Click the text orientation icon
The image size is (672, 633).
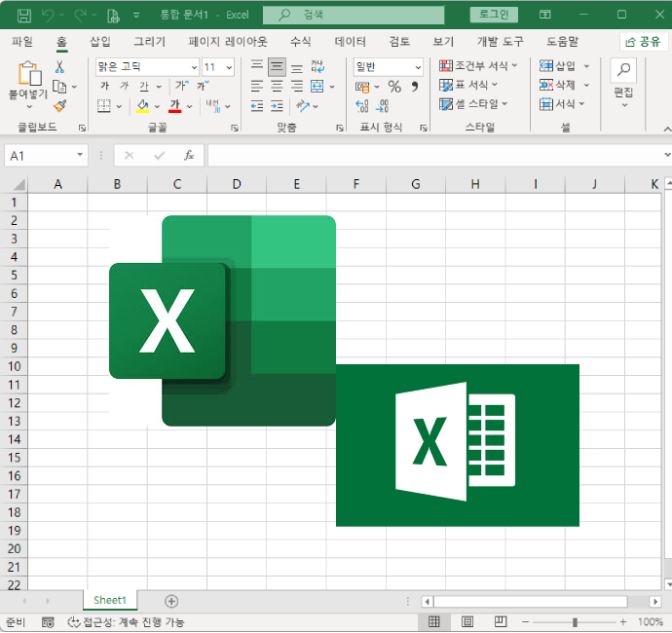coord(303,106)
